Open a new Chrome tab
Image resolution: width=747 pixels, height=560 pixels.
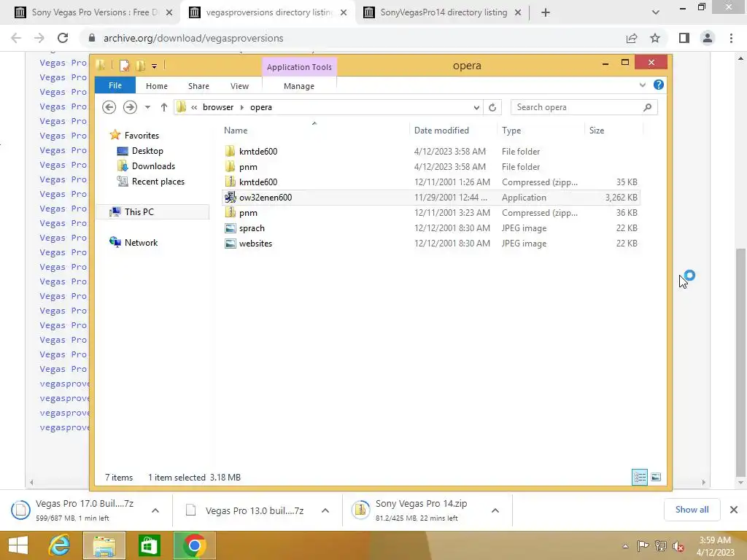tap(546, 12)
